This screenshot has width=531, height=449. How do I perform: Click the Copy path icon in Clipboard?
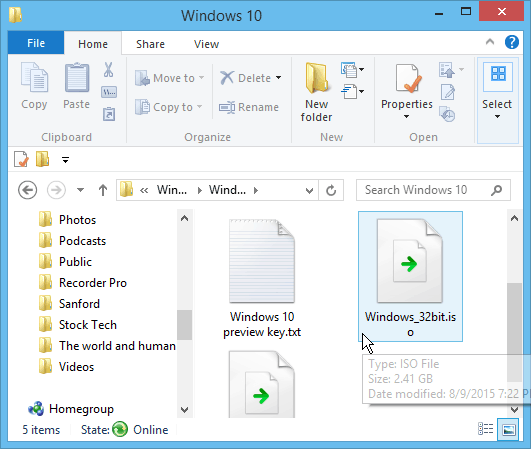(109, 92)
